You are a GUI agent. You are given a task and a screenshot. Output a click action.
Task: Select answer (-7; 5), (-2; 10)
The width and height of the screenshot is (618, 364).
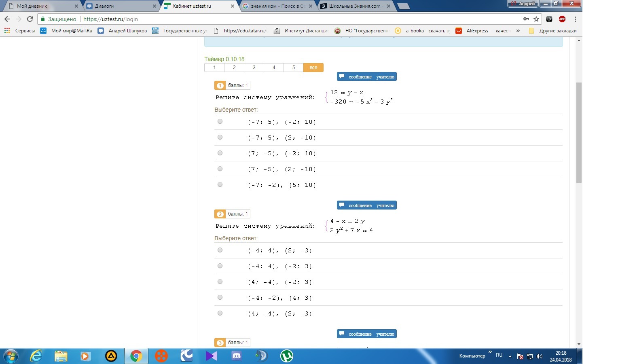(220, 121)
